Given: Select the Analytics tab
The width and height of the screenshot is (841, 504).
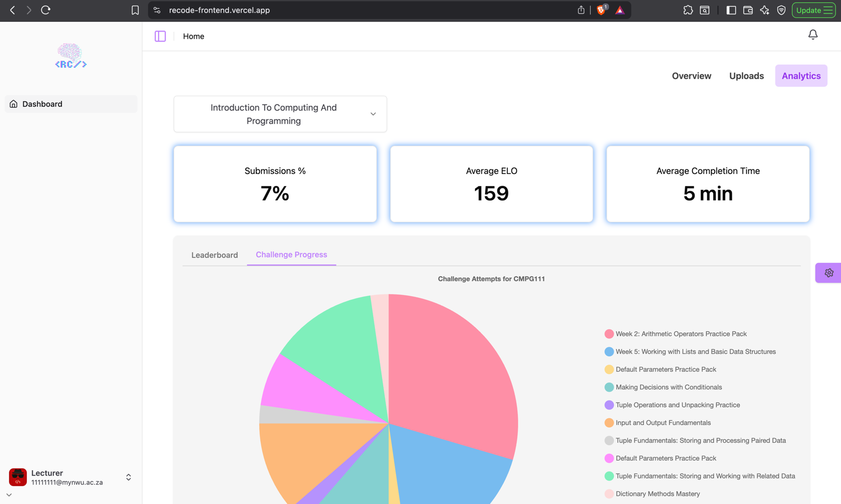Looking at the screenshot, I should pyautogui.click(x=801, y=76).
